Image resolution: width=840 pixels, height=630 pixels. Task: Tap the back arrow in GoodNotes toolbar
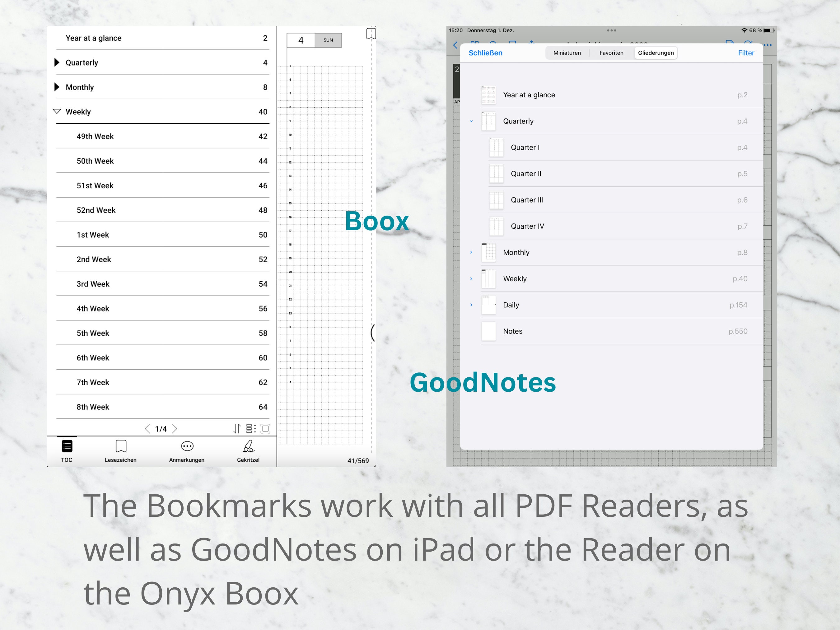(x=455, y=45)
